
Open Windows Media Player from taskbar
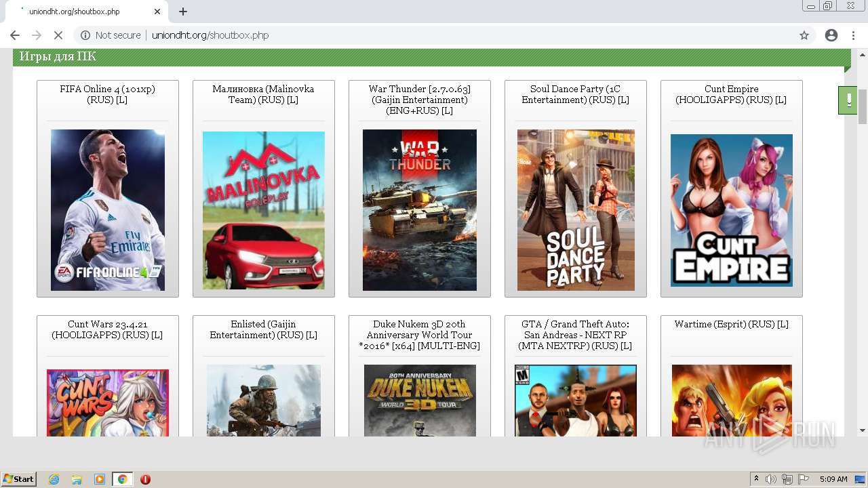click(100, 479)
